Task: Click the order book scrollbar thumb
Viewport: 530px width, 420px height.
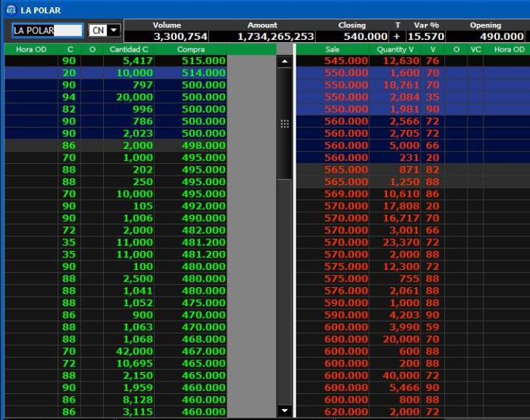Action: coord(285,123)
